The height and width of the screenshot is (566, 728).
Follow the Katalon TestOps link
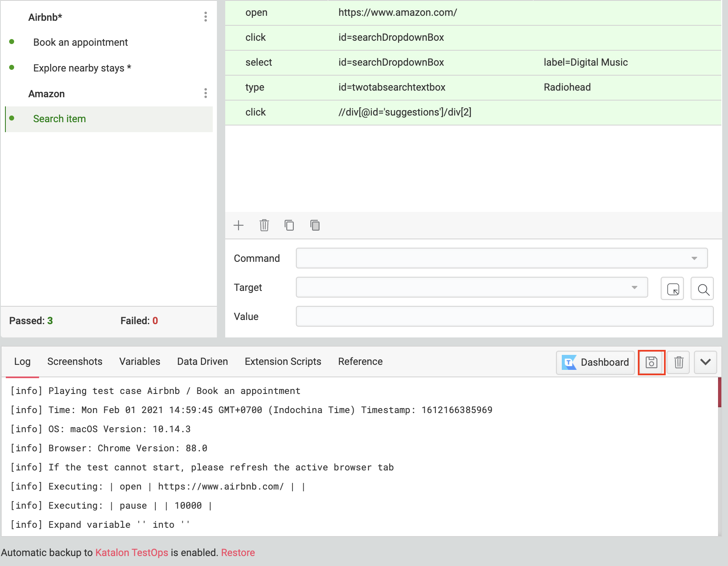[132, 553]
